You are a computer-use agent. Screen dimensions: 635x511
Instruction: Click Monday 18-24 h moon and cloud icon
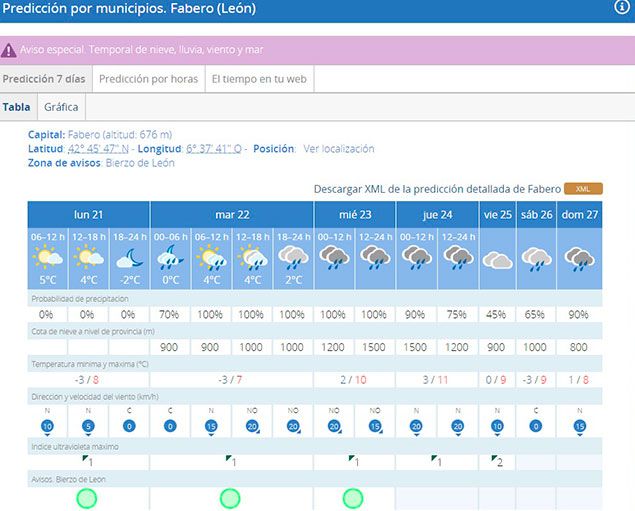[x=129, y=258]
